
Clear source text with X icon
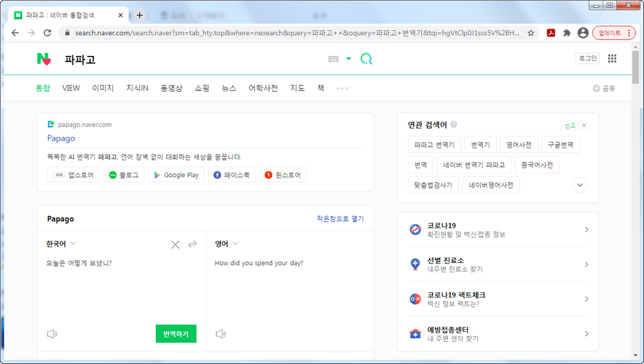(175, 245)
